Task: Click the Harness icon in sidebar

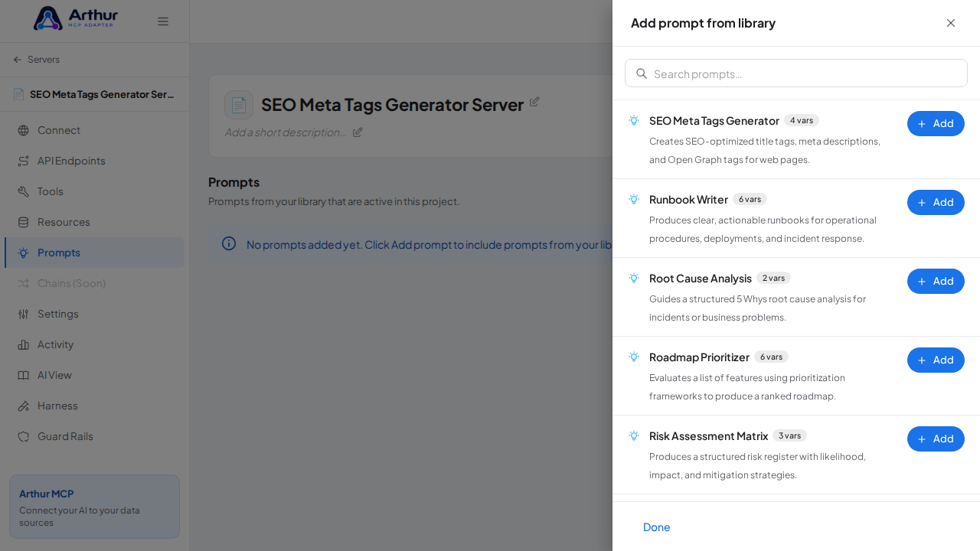Action: tap(23, 406)
